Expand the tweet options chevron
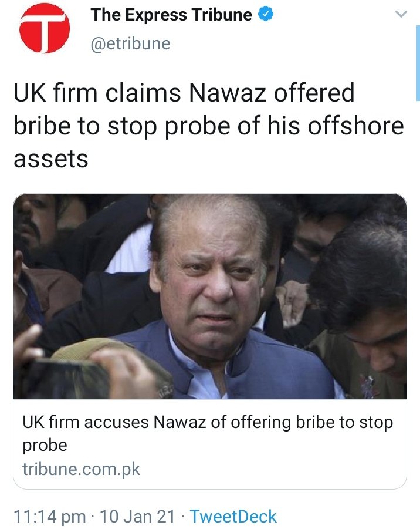Image resolution: width=420 pixels, height=529 pixels. [x=401, y=14]
